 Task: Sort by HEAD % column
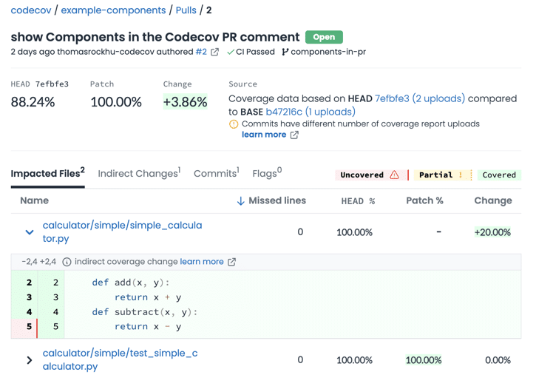(358, 201)
